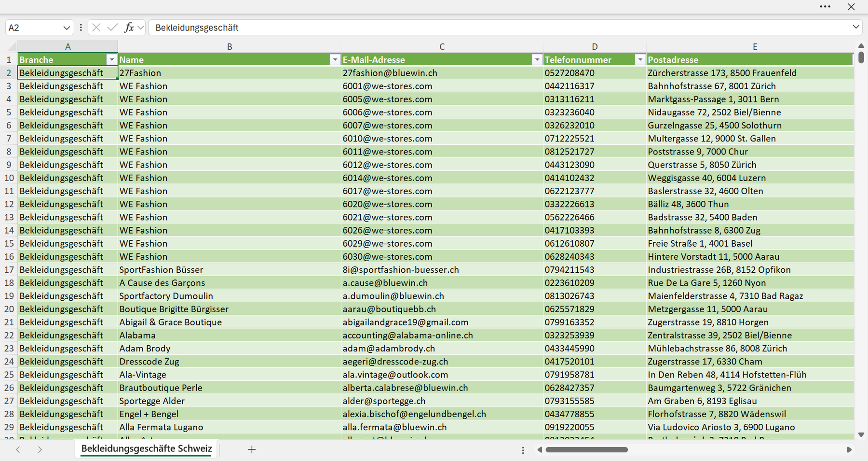Viewport: 868px width, 461px height.
Task: Open the Branche column filter dropdown
Action: pos(112,59)
